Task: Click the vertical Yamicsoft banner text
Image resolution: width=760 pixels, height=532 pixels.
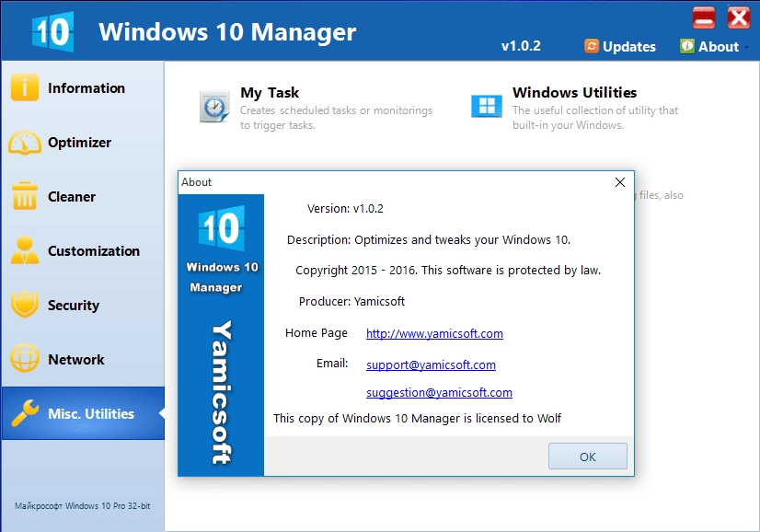Action: point(222,392)
